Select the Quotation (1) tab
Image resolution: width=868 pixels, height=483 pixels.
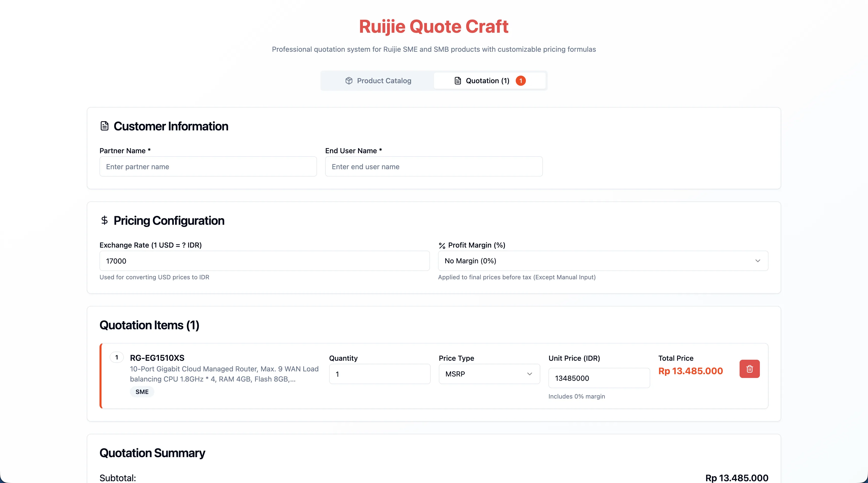coord(490,81)
